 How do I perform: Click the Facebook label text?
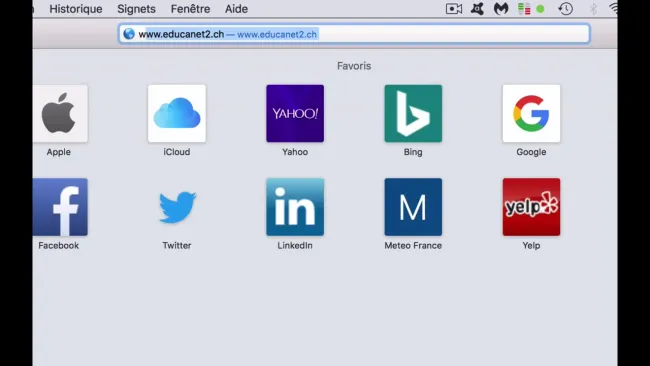point(58,245)
